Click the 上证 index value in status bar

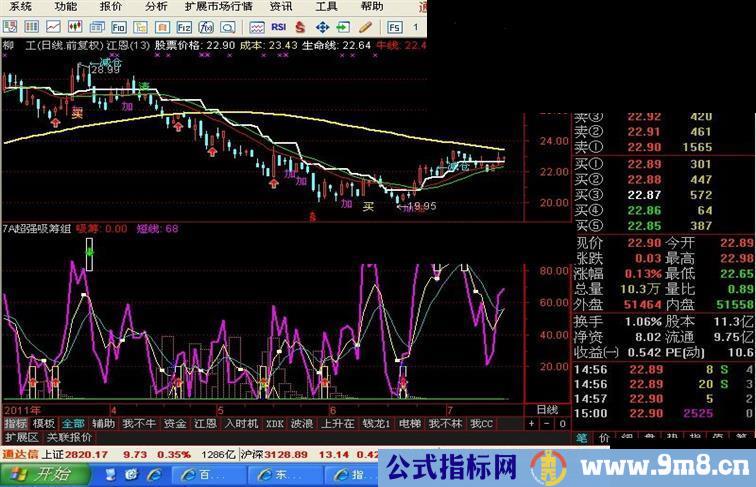[86, 455]
